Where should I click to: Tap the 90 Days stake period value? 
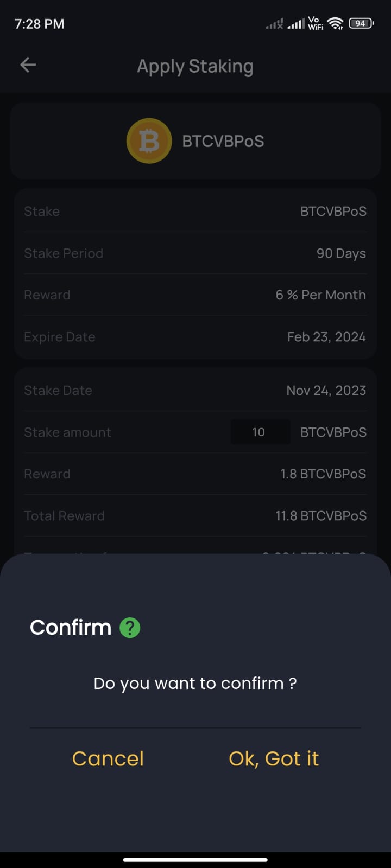[341, 253]
